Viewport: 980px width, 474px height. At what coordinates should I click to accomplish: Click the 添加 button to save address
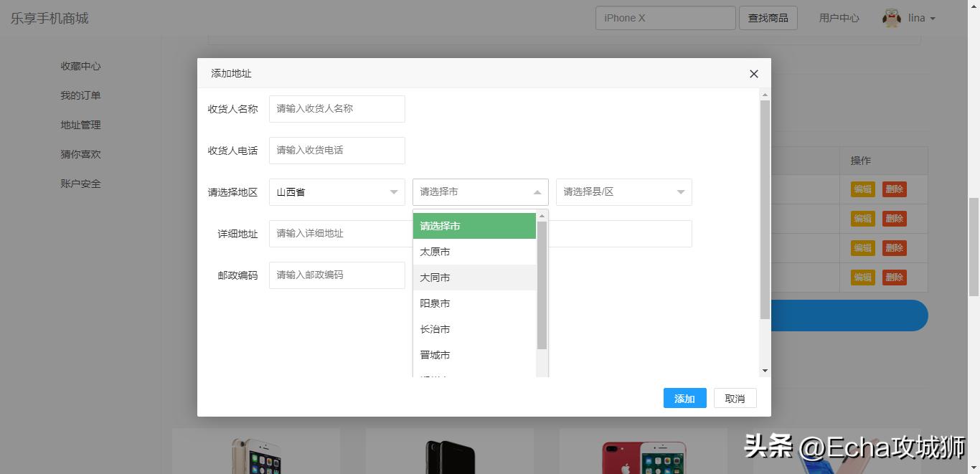tap(684, 398)
